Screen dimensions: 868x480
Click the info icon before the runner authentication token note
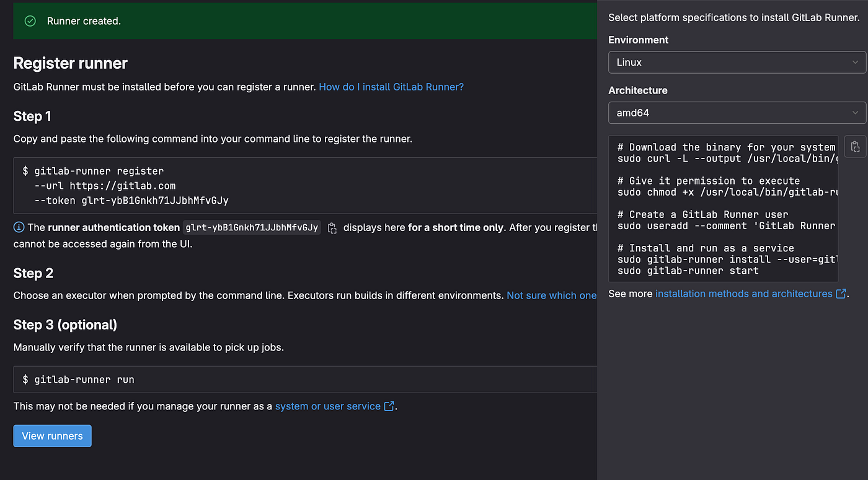(x=19, y=227)
